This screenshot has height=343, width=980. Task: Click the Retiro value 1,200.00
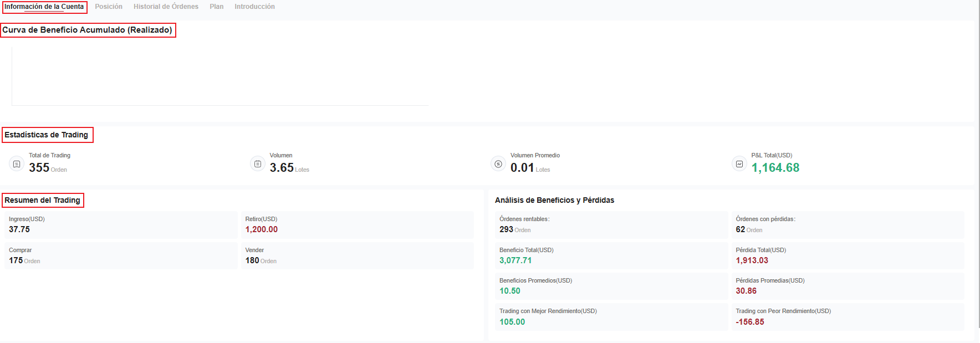click(262, 229)
